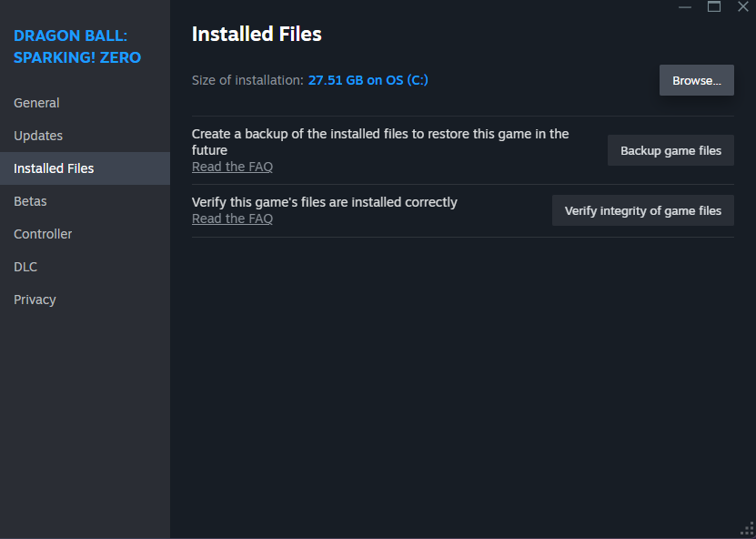Screen dimensions: 756x539
Task: Switch to the Updates section
Action: point(38,136)
